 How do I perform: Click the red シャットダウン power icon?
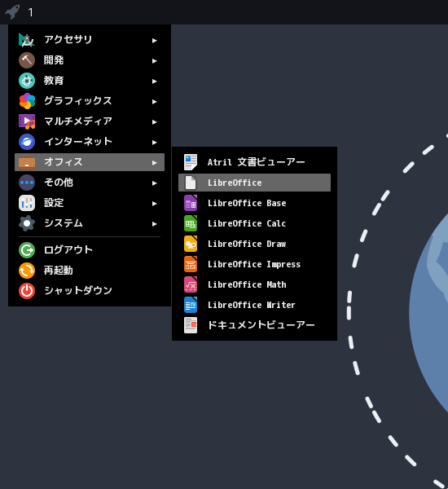click(x=27, y=291)
